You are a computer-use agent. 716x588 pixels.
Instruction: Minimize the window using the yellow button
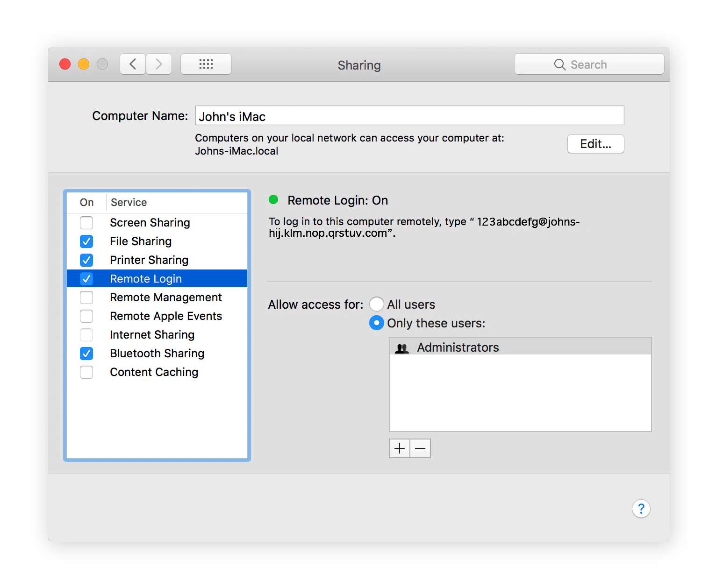point(84,64)
